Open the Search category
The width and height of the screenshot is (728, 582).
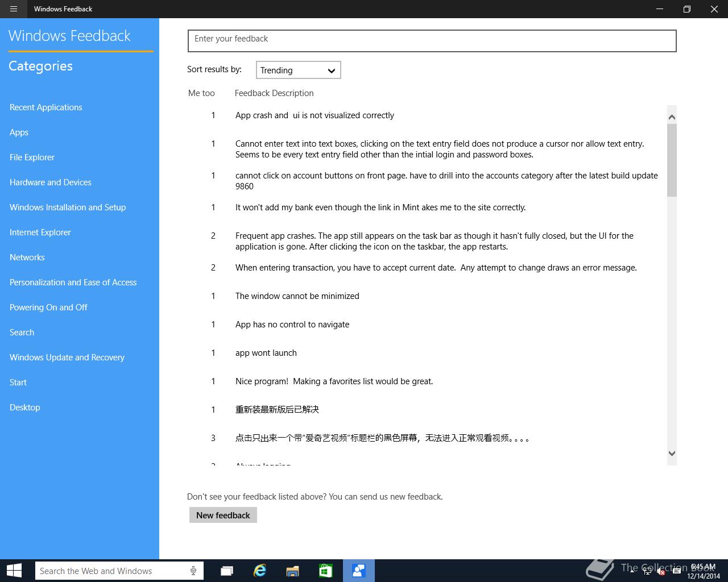(22, 332)
